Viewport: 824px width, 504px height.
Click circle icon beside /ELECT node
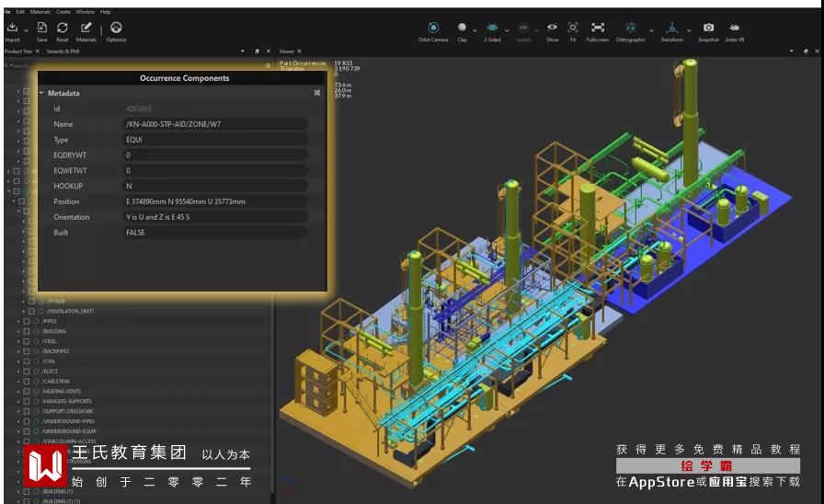[x=36, y=371]
